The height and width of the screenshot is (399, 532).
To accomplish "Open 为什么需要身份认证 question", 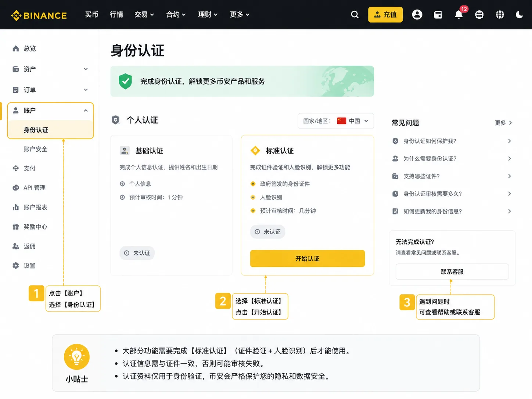I will pyautogui.click(x=452, y=159).
